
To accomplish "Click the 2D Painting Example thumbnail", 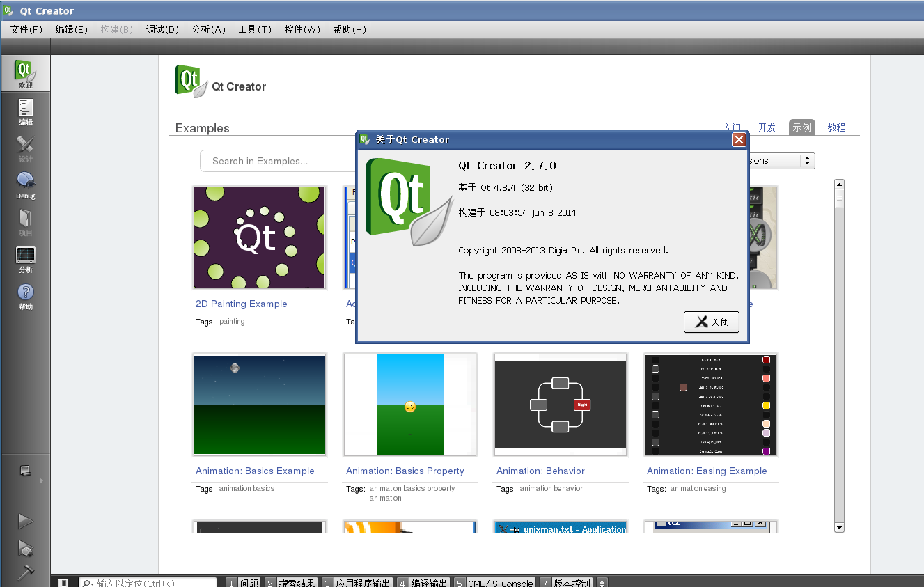I will point(260,237).
